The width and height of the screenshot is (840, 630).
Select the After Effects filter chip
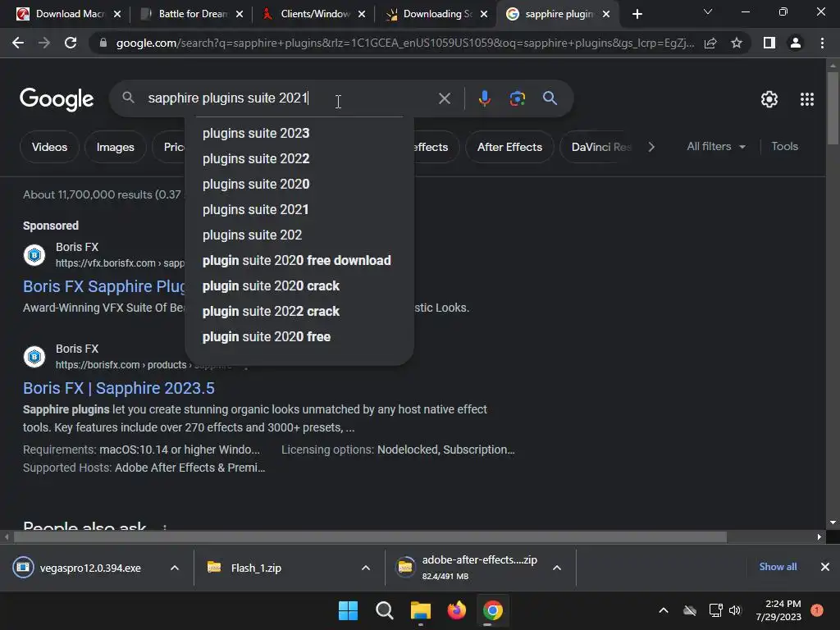pyautogui.click(x=509, y=147)
